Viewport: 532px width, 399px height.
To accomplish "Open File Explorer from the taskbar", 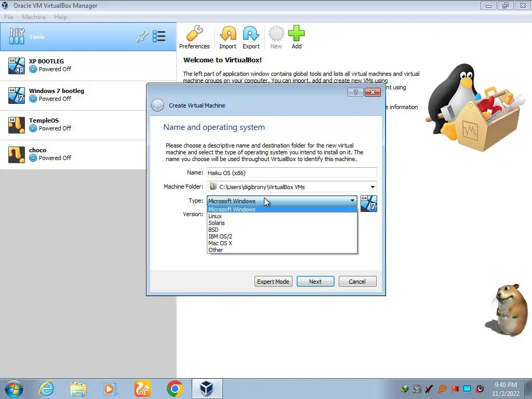I will [78, 389].
